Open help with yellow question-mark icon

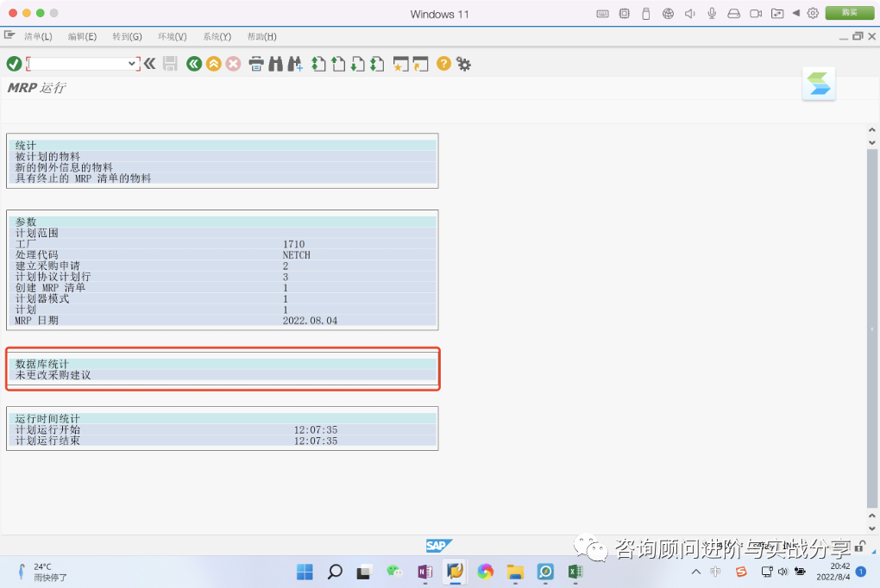coord(443,64)
